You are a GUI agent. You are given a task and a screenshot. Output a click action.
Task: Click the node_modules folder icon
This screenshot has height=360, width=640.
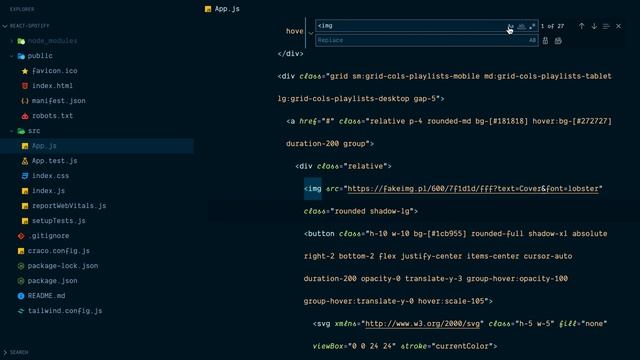pos(21,41)
